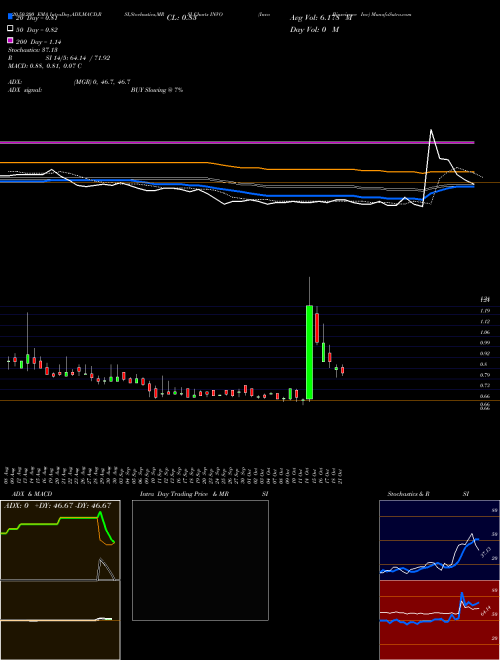Click the MunafaSutra.com watermark link at top

[390, 14]
